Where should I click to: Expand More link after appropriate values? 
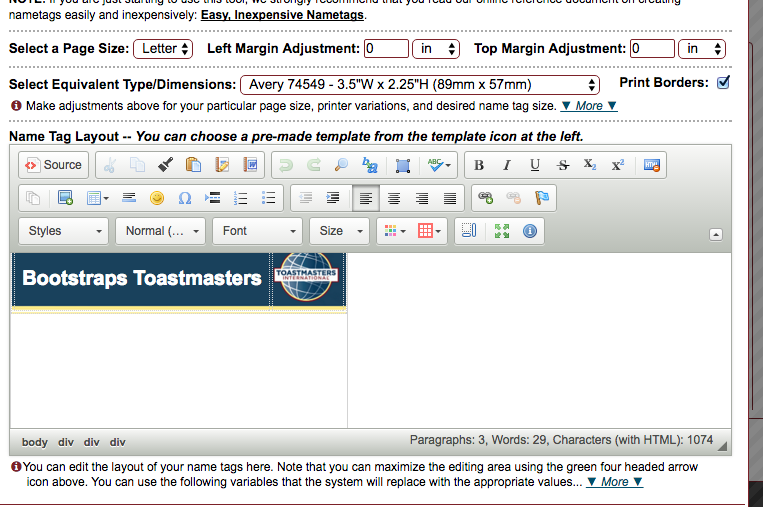click(x=615, y=482)
